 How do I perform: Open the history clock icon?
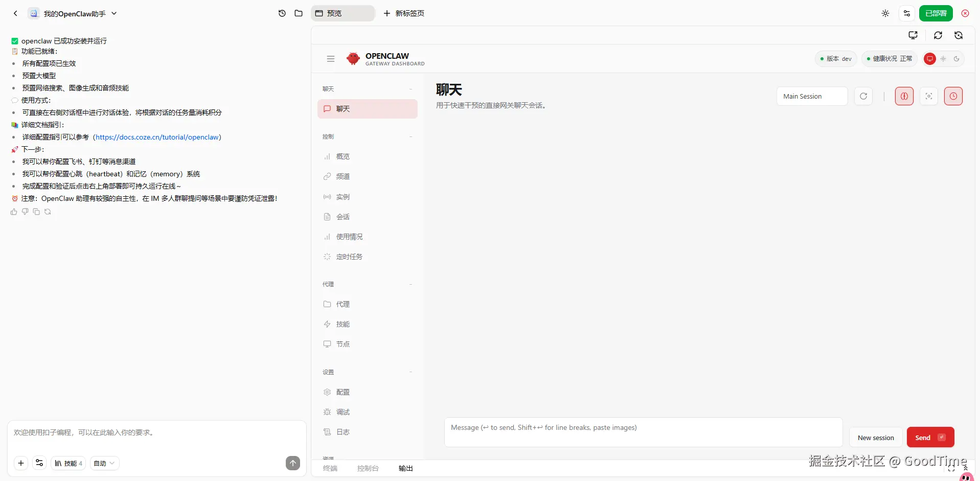click(x=282, y=13)
